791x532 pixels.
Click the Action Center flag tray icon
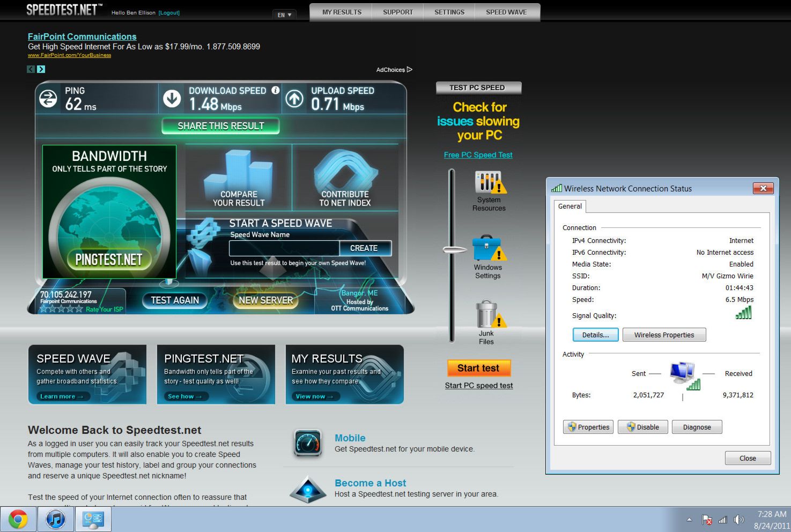pyautogui.click(x=707, y=520)
